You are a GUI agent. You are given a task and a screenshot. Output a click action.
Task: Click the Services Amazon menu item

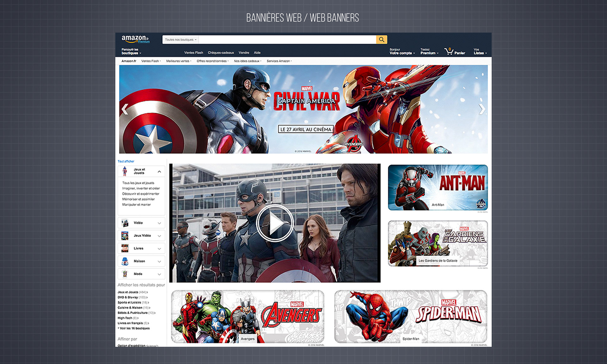[x=279, y=61]
